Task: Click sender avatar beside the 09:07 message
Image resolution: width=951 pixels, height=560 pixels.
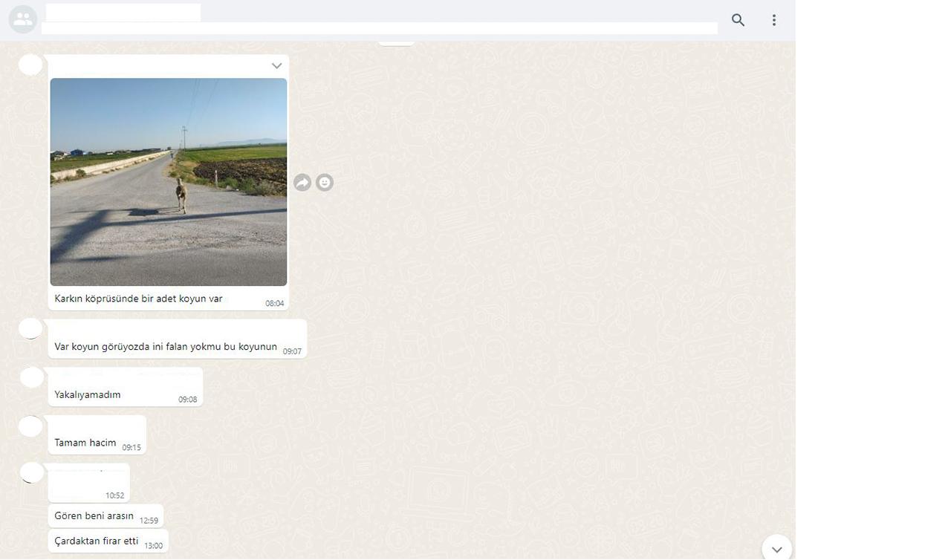Action: tap(30, 329)
